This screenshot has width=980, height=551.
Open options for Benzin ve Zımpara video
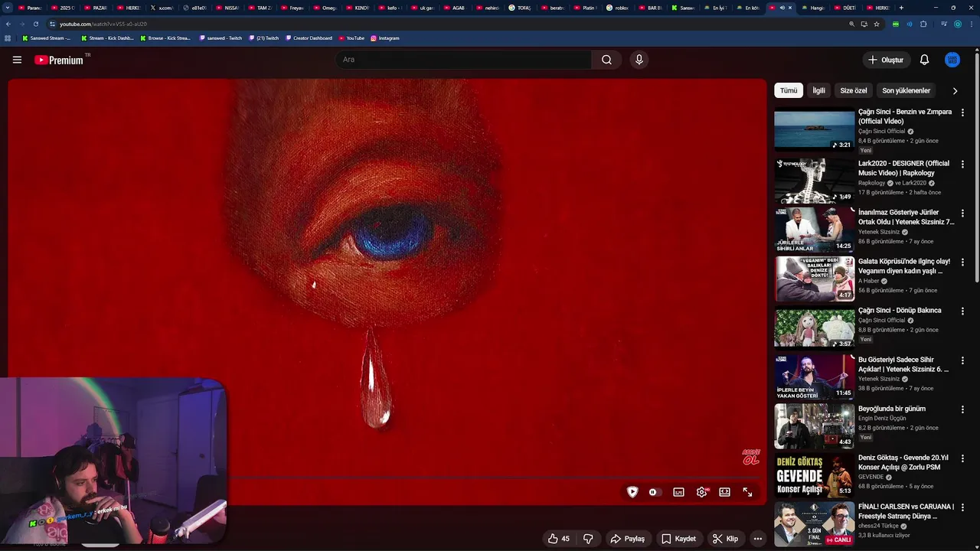[x=962, y=112]
